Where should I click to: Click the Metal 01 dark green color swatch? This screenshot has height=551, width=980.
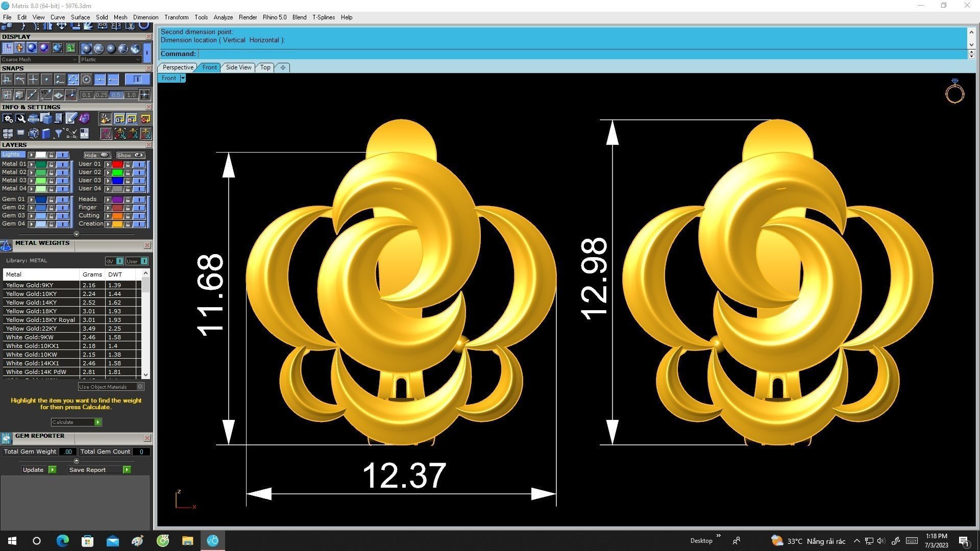click(41, 164)
